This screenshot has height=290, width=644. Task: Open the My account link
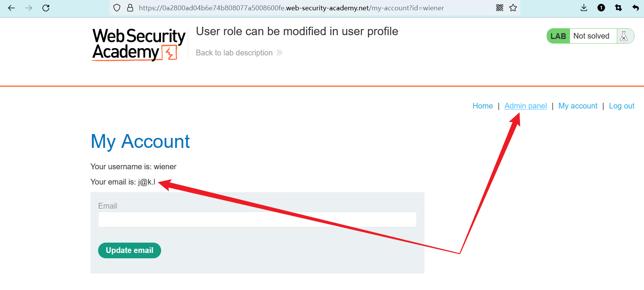(x=578, y=106)
